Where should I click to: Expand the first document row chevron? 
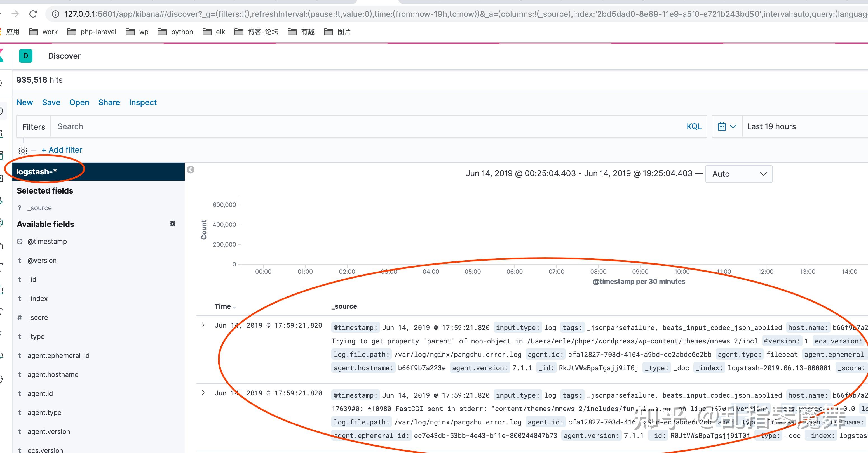tap(203, 325)
